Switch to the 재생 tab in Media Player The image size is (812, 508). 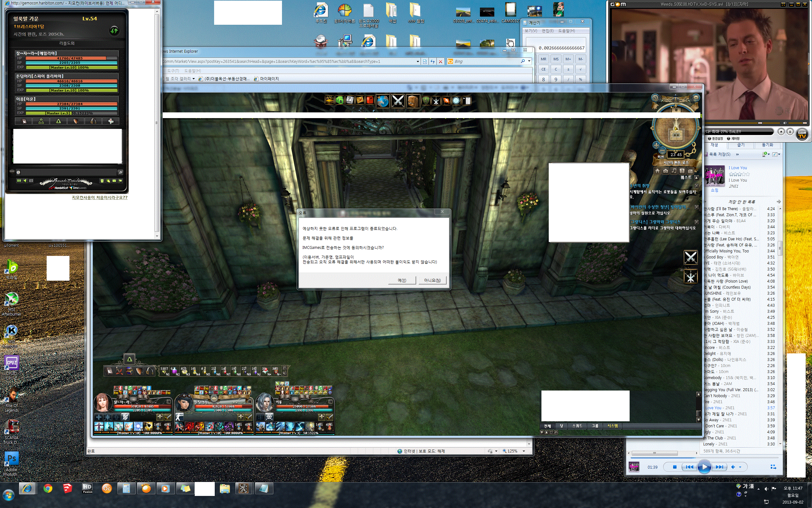[x=714, y=145]
